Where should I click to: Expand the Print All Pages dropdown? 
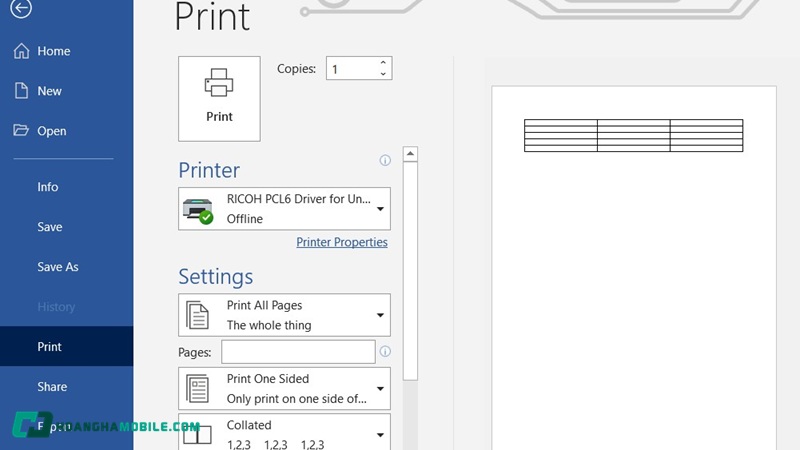[380, 315]
